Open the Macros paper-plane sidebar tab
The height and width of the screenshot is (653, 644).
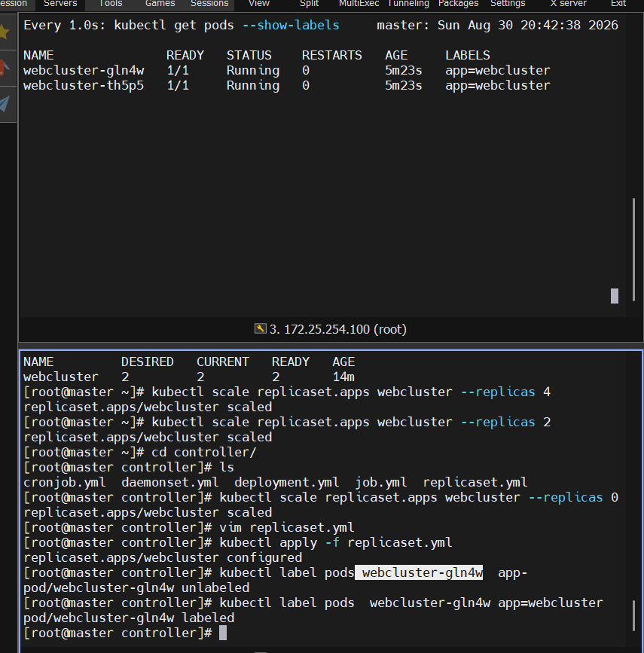click(5, 104)
